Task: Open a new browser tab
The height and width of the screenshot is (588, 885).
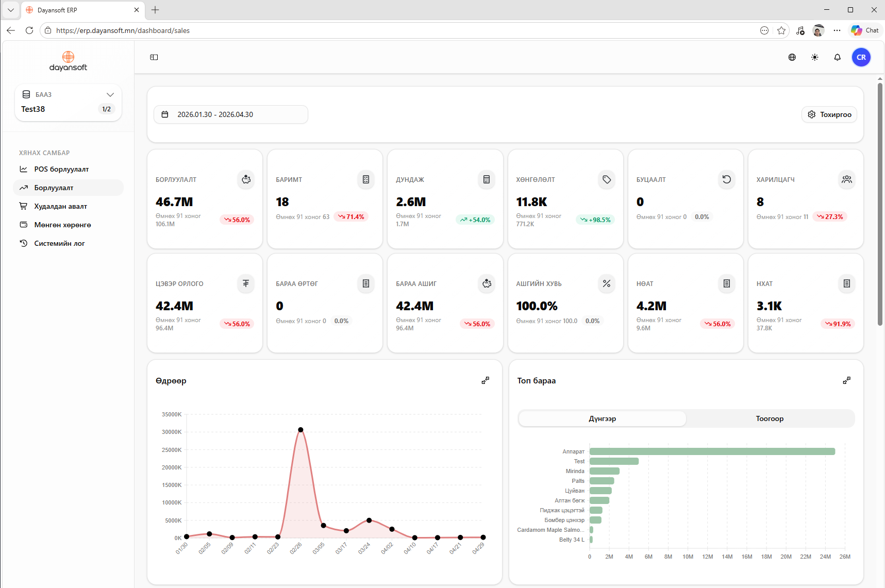Action: point(155,10)
